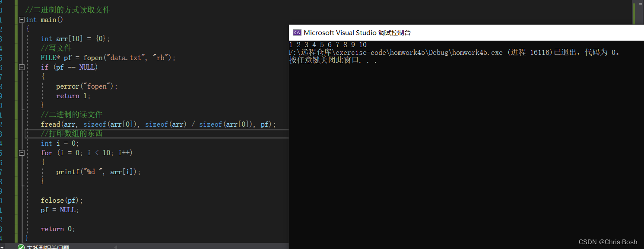Click the printf("%d ", arr[i]); line

(x=98, y=172)
